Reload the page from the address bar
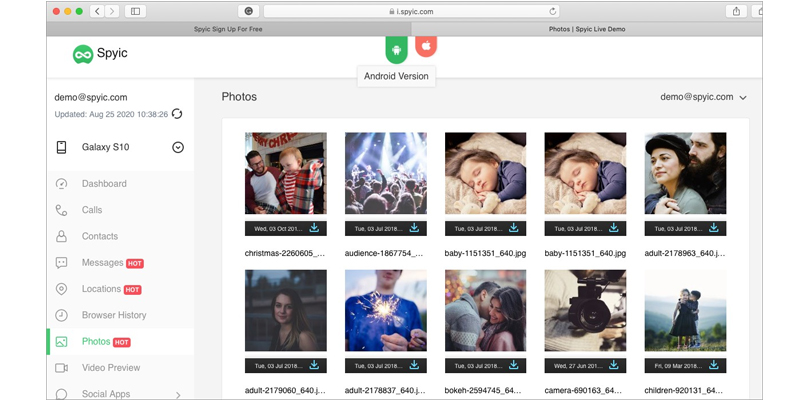799x400 pixels. coord(552,11)
